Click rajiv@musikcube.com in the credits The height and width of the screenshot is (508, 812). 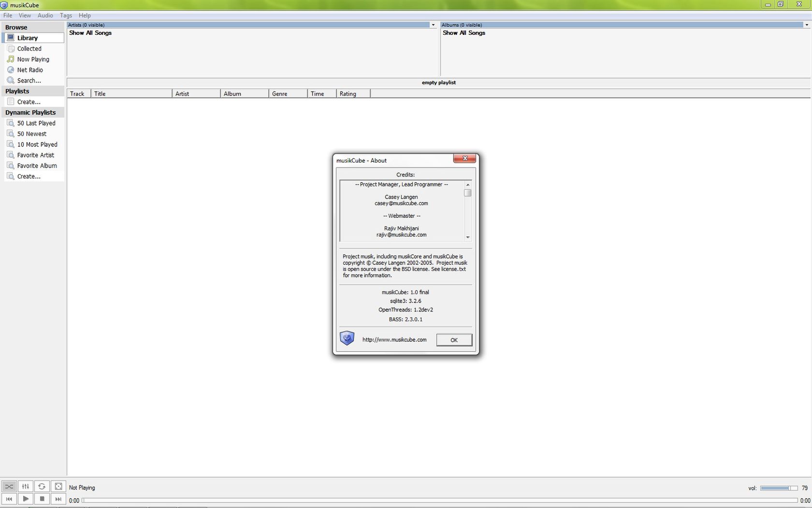402,235
